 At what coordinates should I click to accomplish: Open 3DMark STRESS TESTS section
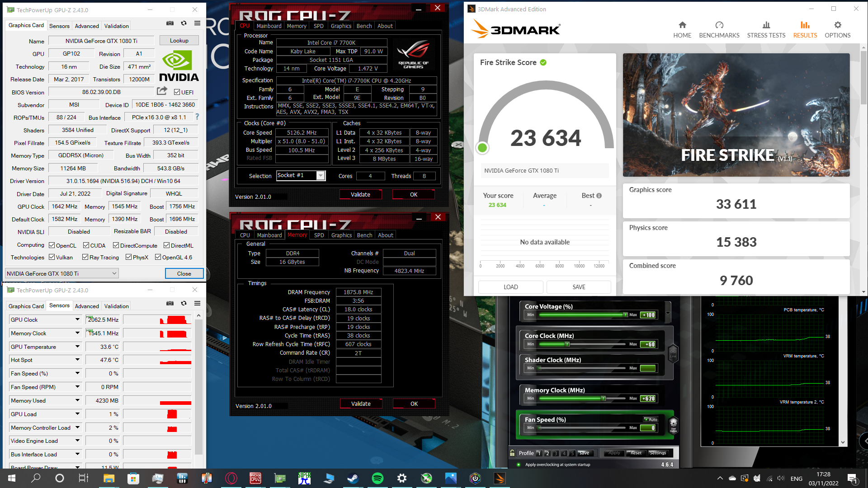point(766,30)
